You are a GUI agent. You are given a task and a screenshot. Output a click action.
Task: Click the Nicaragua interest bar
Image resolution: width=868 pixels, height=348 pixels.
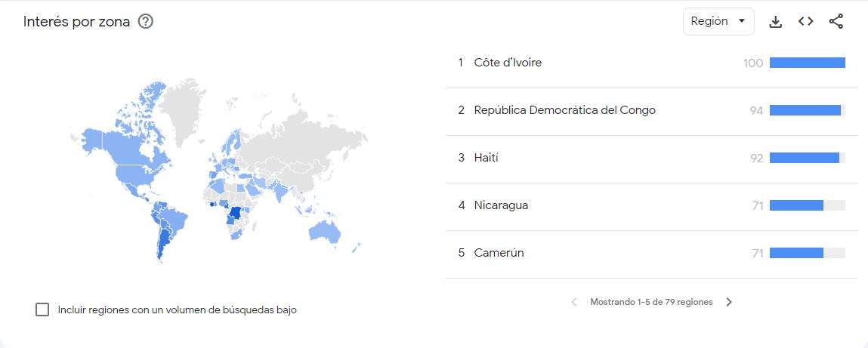(x=796, y=205)
